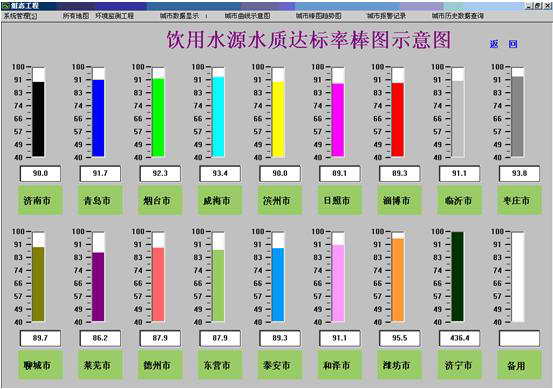Open the 系统管理(S) menu
This screenshot has width=553, height=389.
20,16
